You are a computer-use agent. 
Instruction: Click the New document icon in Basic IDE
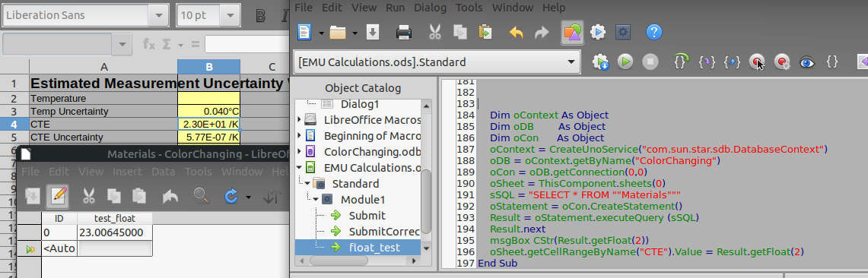click(x=305, y=33)
